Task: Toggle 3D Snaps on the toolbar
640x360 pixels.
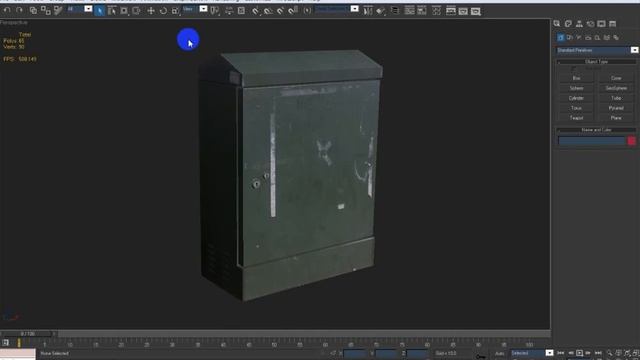Action: (255, 11)
